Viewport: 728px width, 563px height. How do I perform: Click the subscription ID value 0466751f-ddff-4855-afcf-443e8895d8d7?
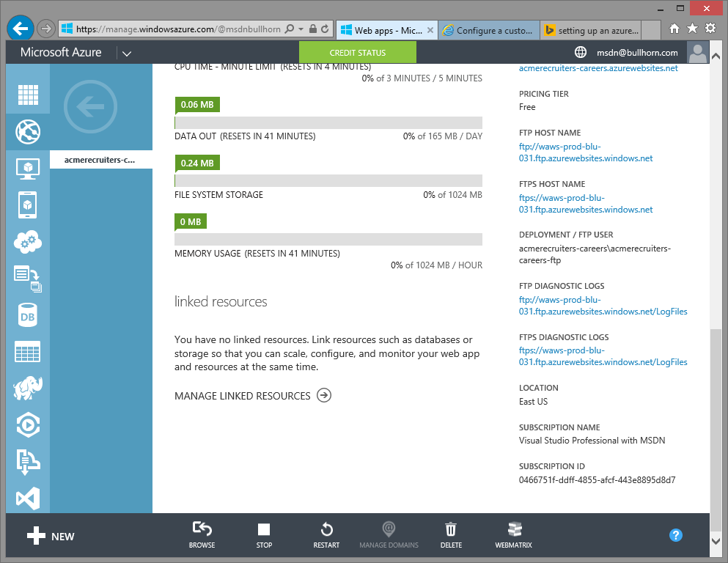597,480
